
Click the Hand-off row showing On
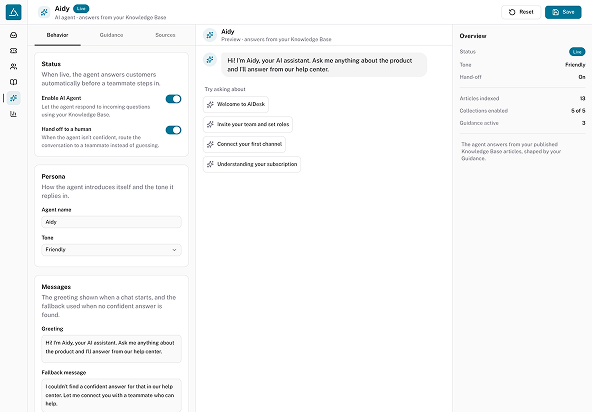[523, 77]
